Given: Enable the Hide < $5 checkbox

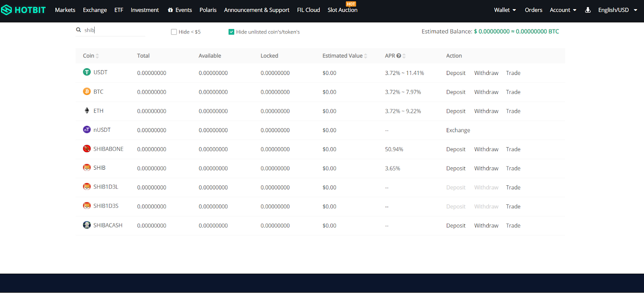Looking at the screenshot, I should 174,32.
